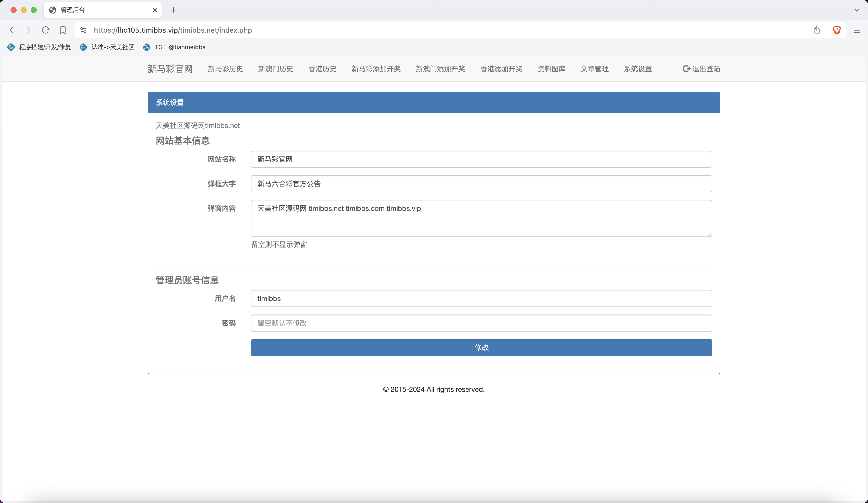This screenshot has width=868, height=503.
Task: Open 系统设置 in navigation bar
Action: pyautogui.click(x=638, y=69)
